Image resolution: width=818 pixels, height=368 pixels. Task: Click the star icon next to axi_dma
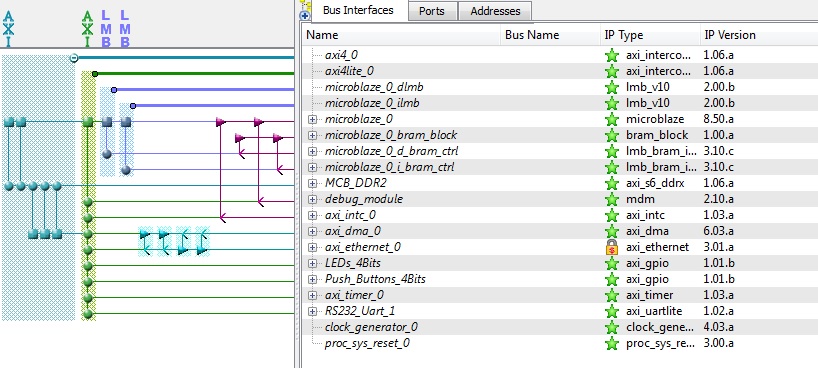(x=612, y=231)
